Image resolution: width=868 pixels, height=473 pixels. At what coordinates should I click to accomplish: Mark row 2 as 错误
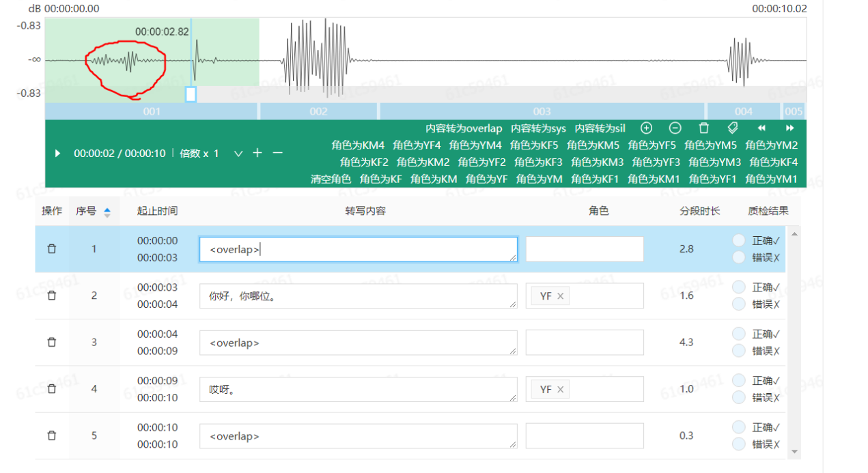[738, 304]
